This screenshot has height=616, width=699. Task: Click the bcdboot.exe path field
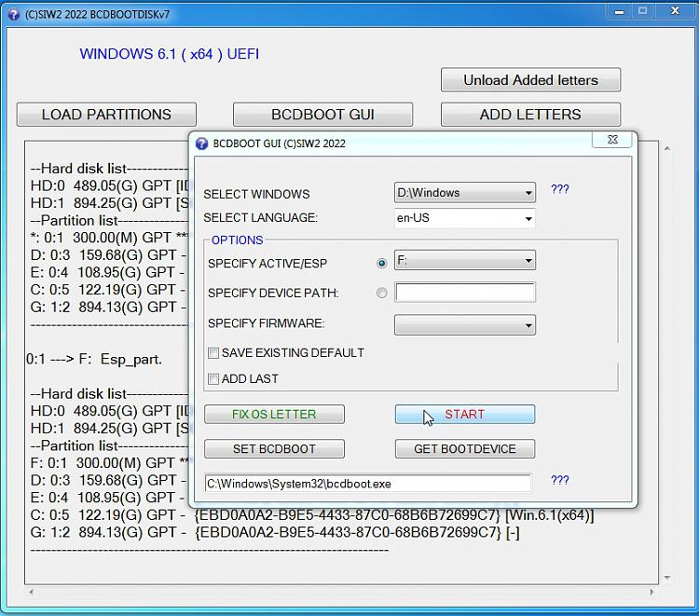(368, 484)
